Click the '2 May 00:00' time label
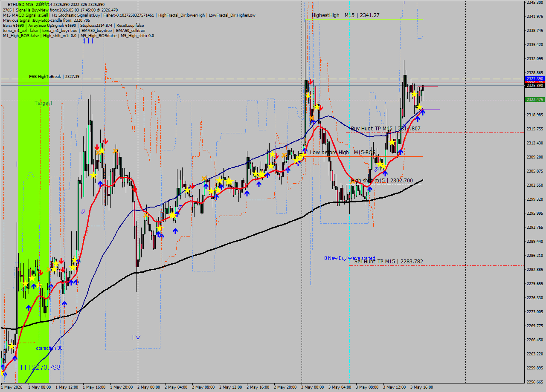Screen dimensions: 546x392 (x=148, y=387)
